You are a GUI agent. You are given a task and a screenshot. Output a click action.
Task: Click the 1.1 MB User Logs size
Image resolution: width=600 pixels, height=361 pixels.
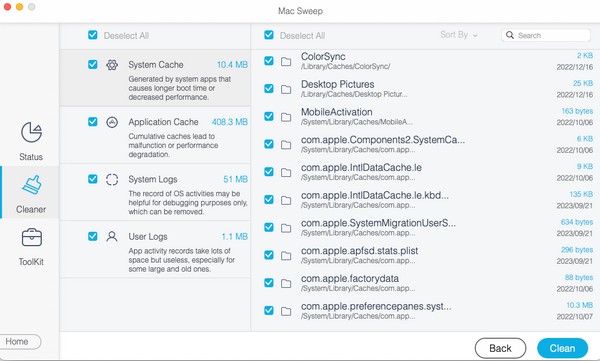click(x=235, y=237)
